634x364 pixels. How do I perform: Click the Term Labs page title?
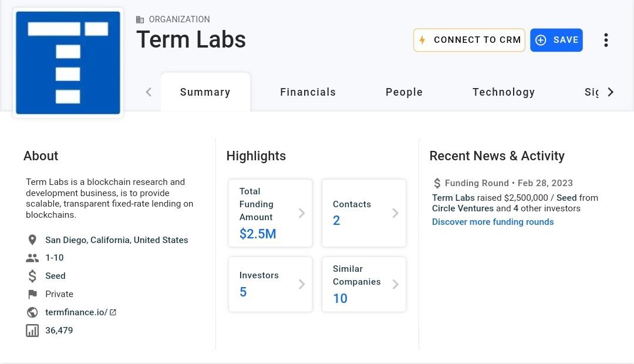coord(191,40)
